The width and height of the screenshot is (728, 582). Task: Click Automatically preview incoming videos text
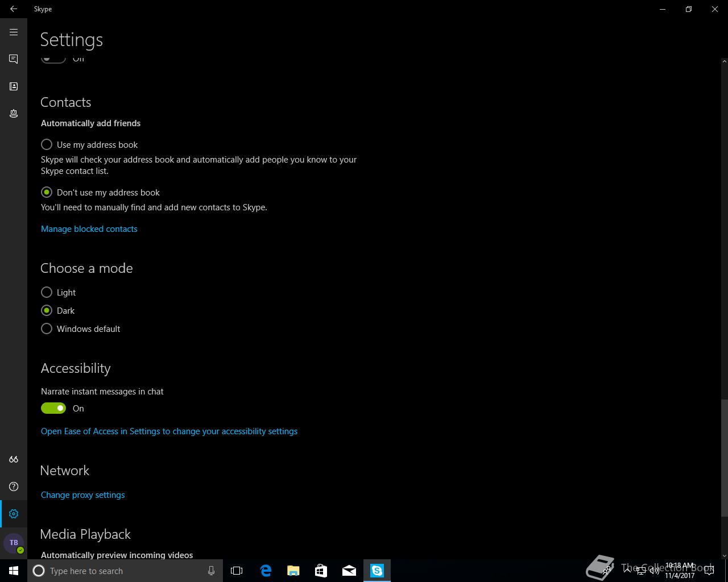coord(117,555)
